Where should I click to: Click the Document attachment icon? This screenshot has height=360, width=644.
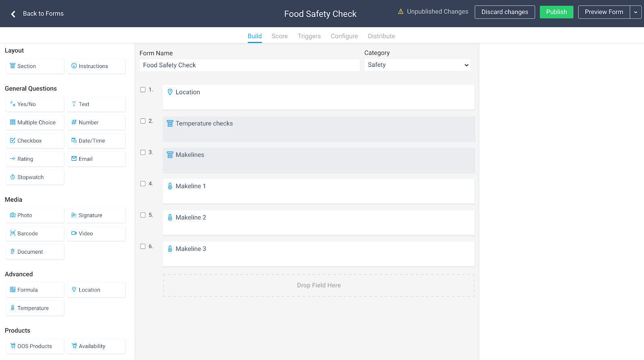[12, 251]
